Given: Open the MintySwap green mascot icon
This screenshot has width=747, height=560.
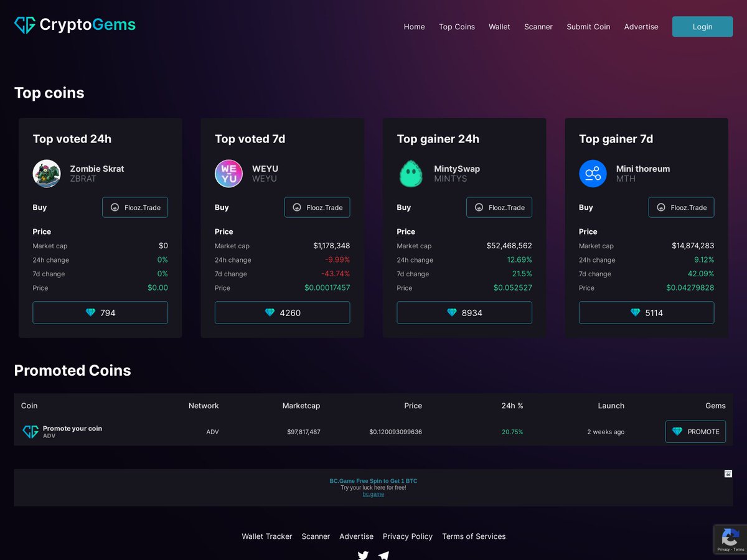Looking at the screenshot, I should [x=411, y=174].
